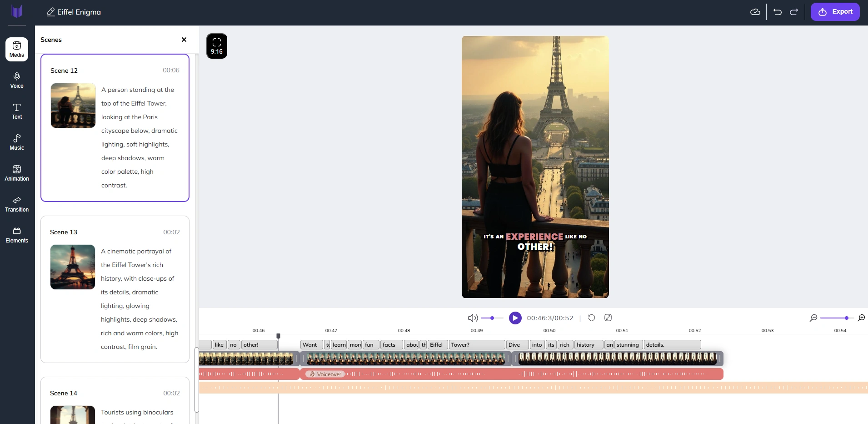
Task: Open the Animation panel
Action: (x=17, y=173)
